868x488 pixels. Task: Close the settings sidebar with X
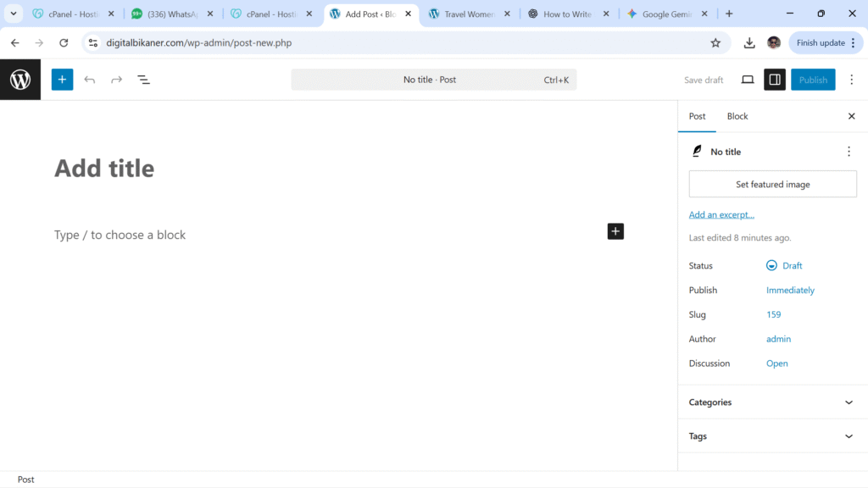pos(852,116)
